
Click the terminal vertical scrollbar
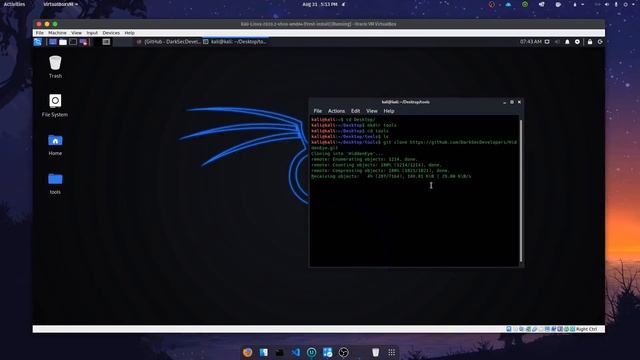coord(521,190)
